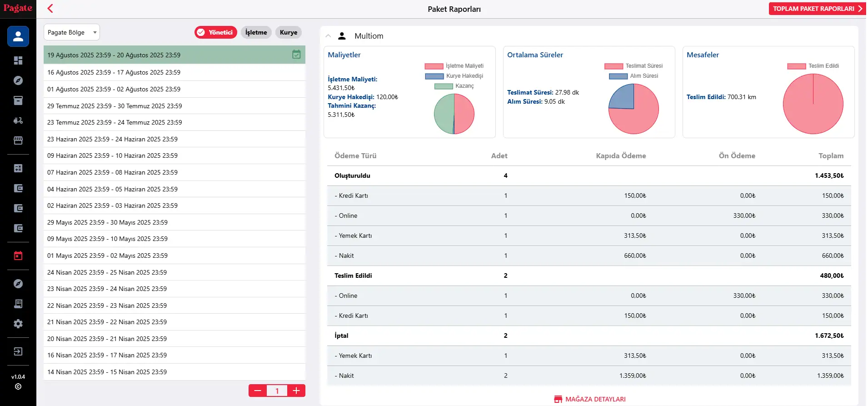Image resolution: width=868 pixels, height=406 pixels.
Task: Open MAĞAZA DETAYLARI link
Action: pos(590,399)
